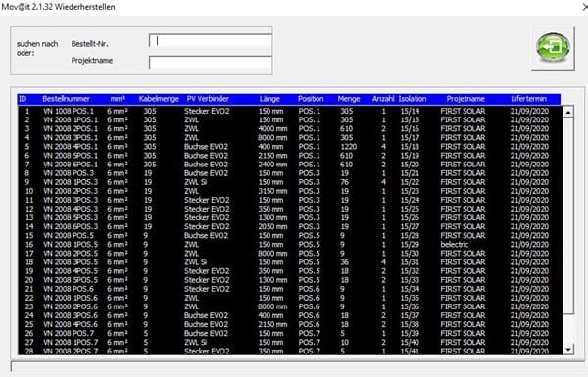Screen dimensions: 588x377
Task: Click the scrollbar down arrow
Action: coord(568,350)
